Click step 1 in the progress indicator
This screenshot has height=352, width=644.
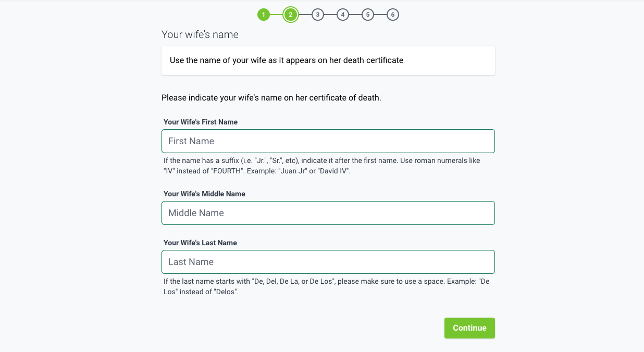tap(264, 15)
